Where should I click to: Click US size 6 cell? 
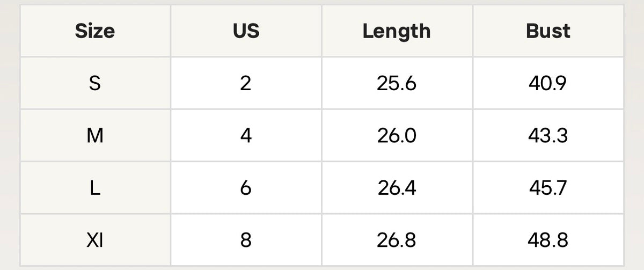(x=246, y=188)
